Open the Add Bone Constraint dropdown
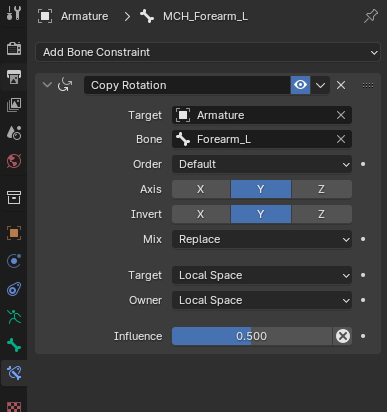Image resolution: width=387 pixels, height=412 pixels. (x=208, y=52)
